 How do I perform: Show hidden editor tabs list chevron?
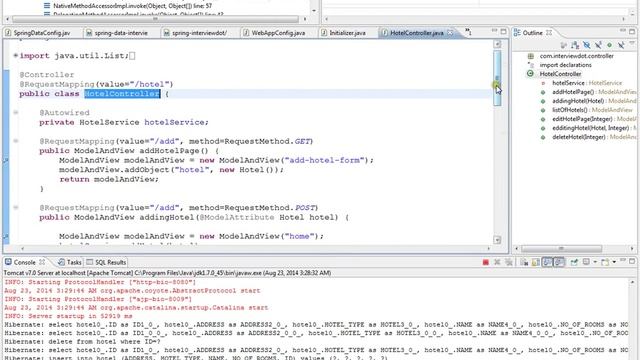tap(469, 32)
